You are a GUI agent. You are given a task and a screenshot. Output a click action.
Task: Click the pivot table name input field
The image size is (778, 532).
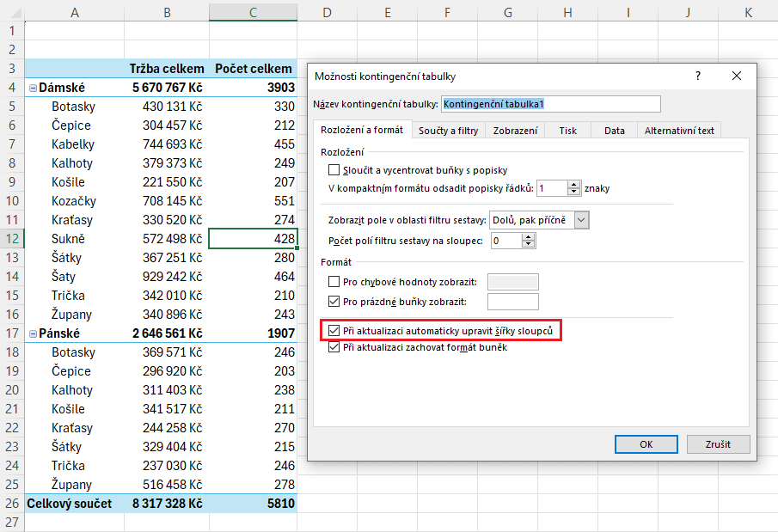coord(550,104)
